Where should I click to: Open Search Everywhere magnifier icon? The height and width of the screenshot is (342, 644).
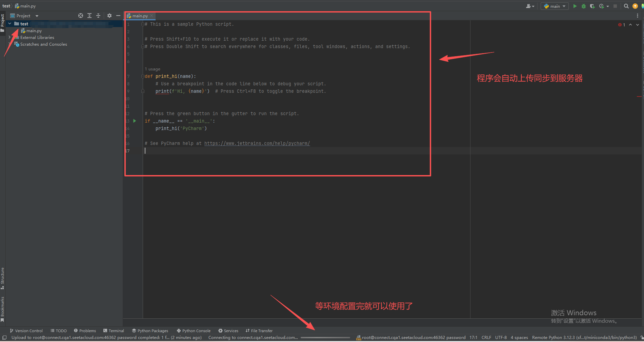(626, 6)
